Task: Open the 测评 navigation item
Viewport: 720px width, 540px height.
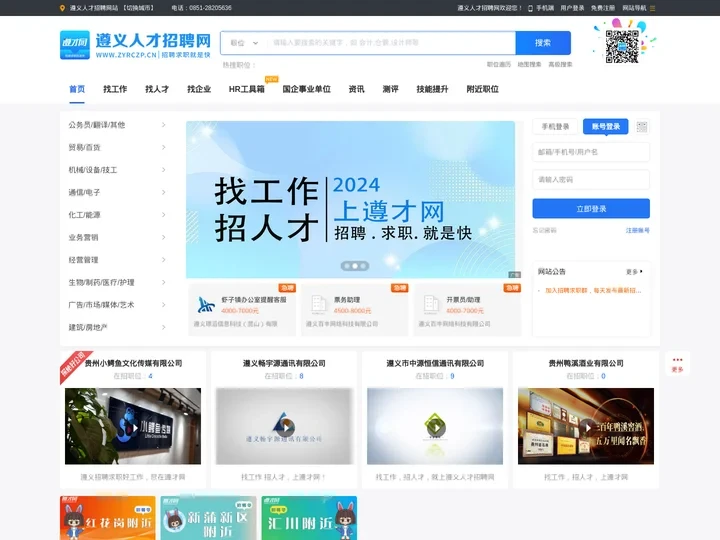Action: click(x=390, y=89)
